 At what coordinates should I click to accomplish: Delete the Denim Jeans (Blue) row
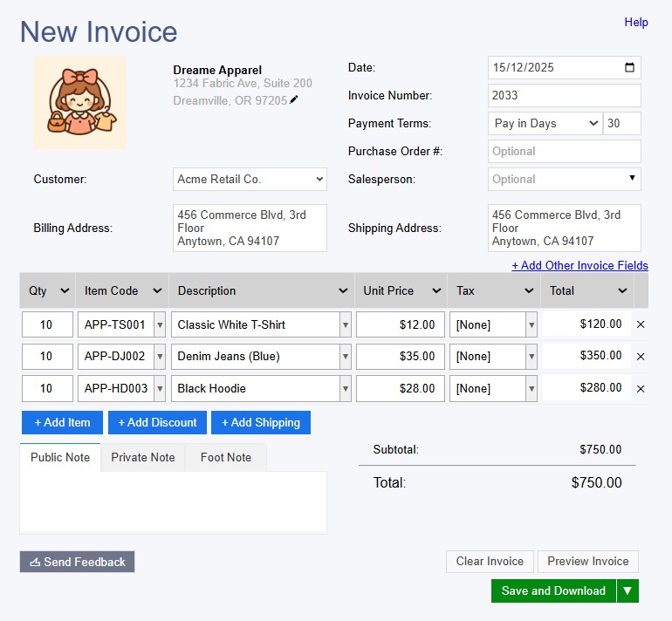pos(641,357)
